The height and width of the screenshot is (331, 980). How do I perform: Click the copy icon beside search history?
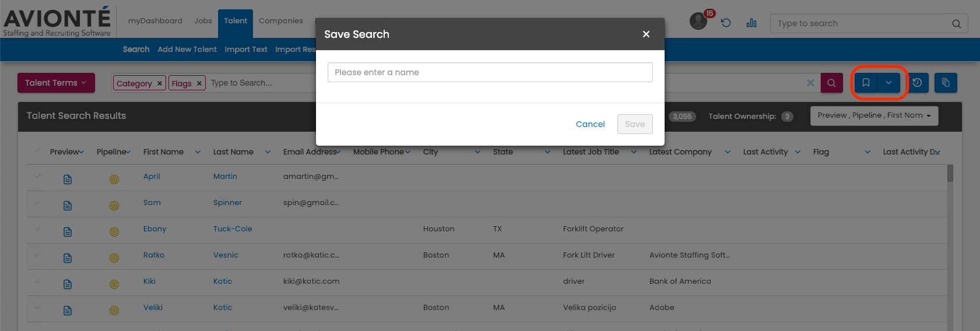(946, 83)
